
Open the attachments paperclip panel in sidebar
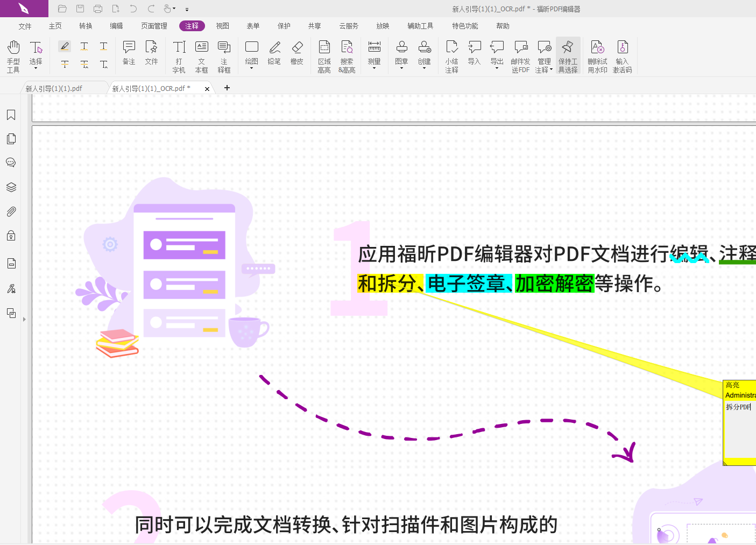[x=11, y=211]
